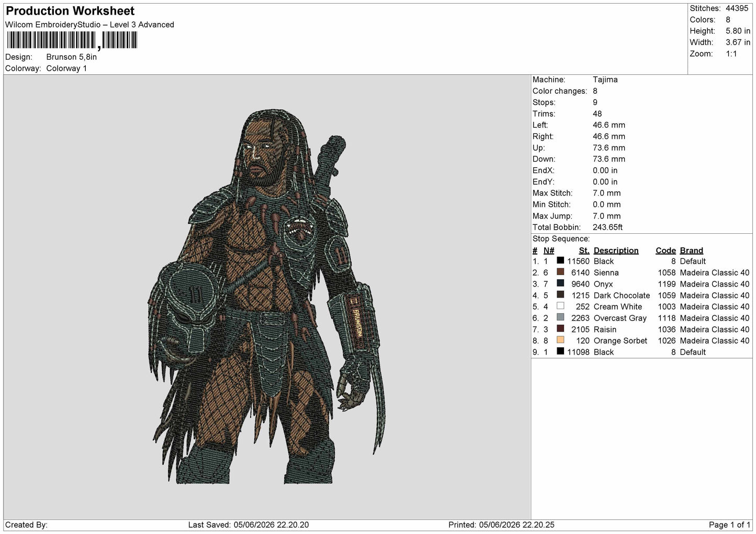
Task: Click the 'Description' column header
Action: coord(616,250)
